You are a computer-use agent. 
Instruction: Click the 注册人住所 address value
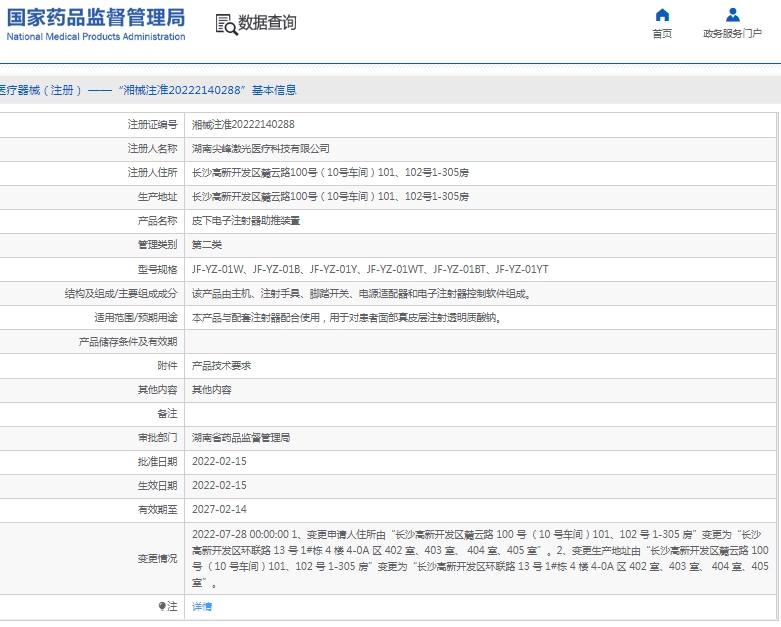pyautogui.click(x=330, y=172)
